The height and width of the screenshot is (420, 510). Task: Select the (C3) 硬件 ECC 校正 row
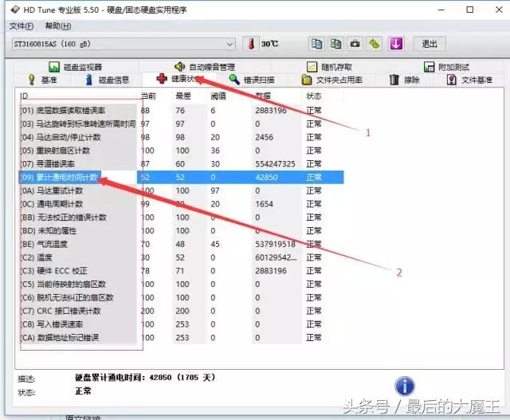181,271
